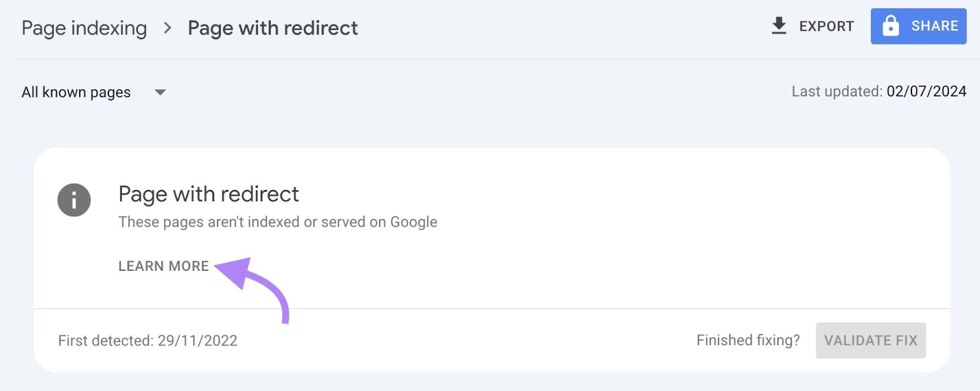This screenshot has height=391, width=980.
Task: Click the SHARE button
Action: pos(918,26)
